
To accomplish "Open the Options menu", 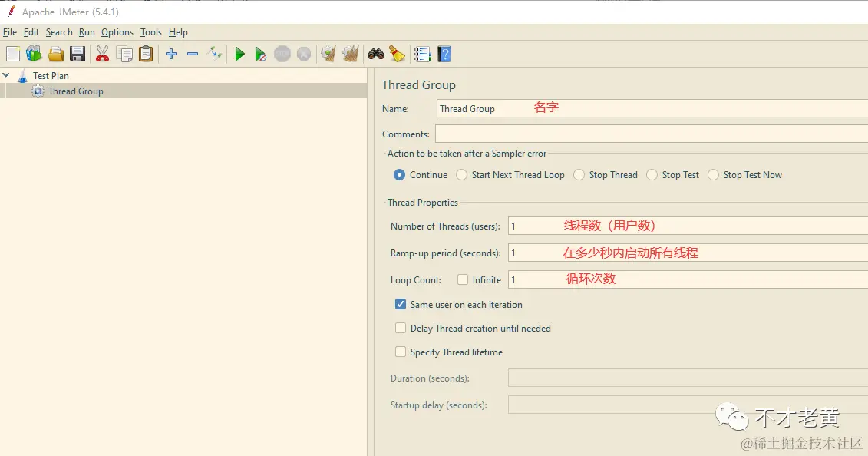I will coord(117,32).
